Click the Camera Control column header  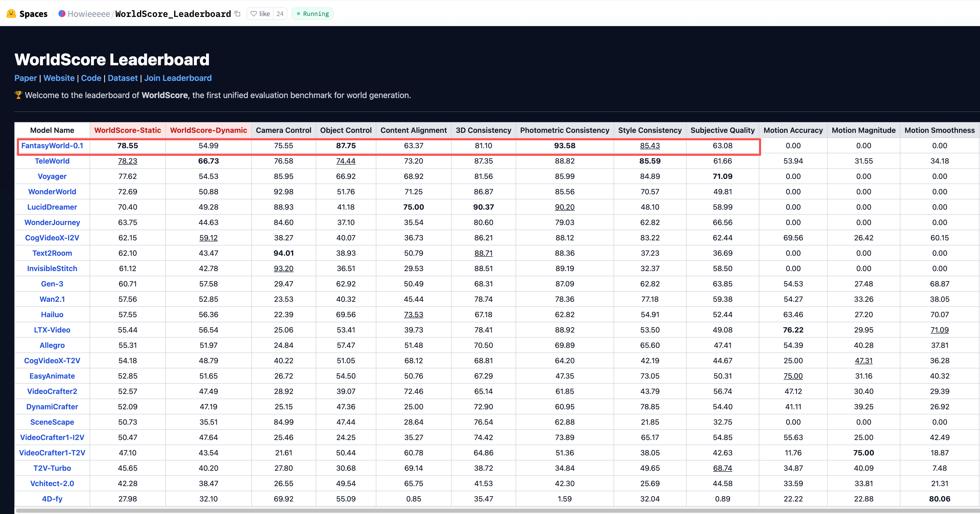coord(283,130)
